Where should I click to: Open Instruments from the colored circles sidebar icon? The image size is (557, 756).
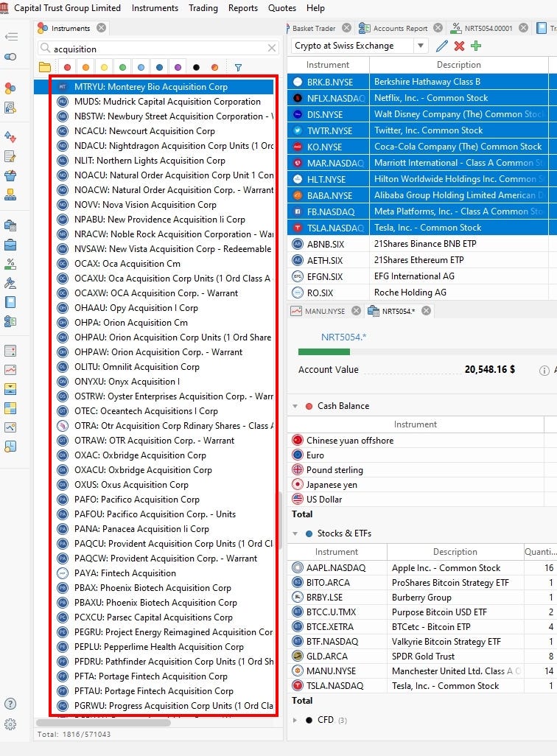[x=10, y=88]
